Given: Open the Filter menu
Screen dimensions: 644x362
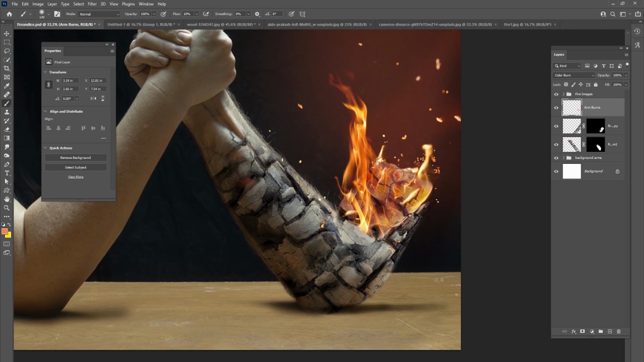Looking at the screenshot, I should point(92,4).
